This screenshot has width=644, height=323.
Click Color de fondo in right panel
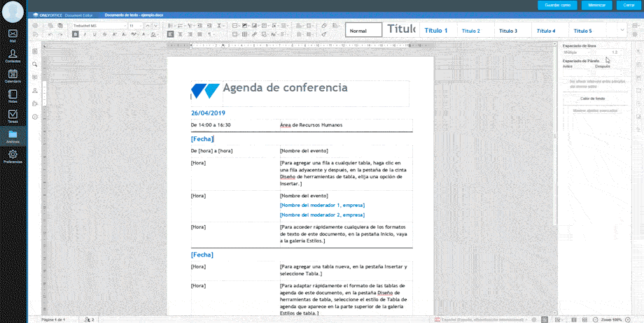tap(593, 99)
